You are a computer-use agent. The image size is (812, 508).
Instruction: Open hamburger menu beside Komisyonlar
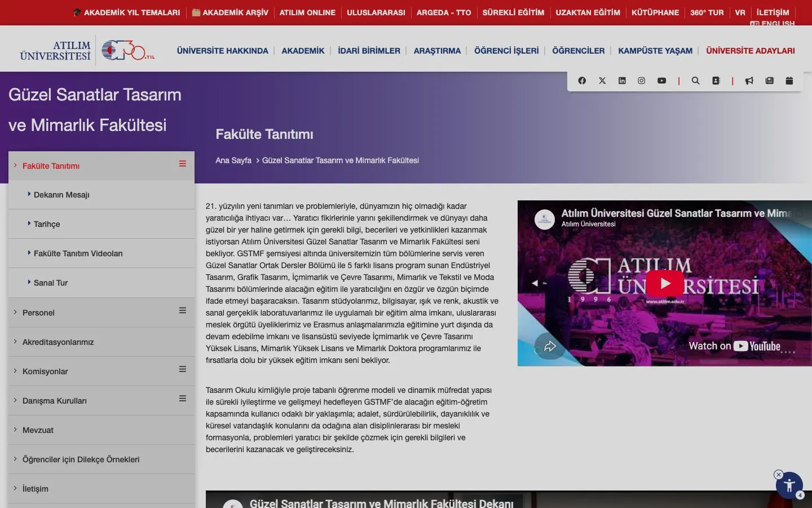pos(183,369)
